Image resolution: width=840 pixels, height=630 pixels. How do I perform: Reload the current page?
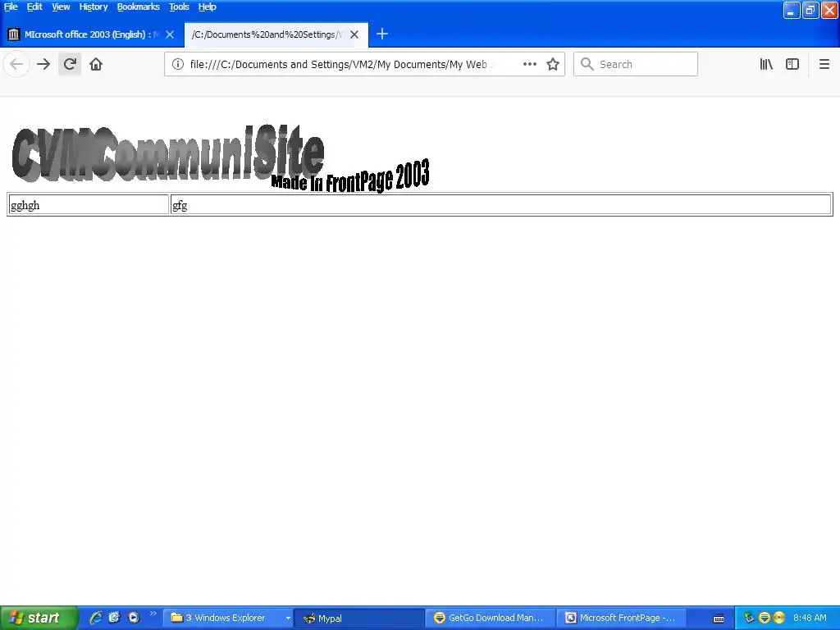point(70,64)
